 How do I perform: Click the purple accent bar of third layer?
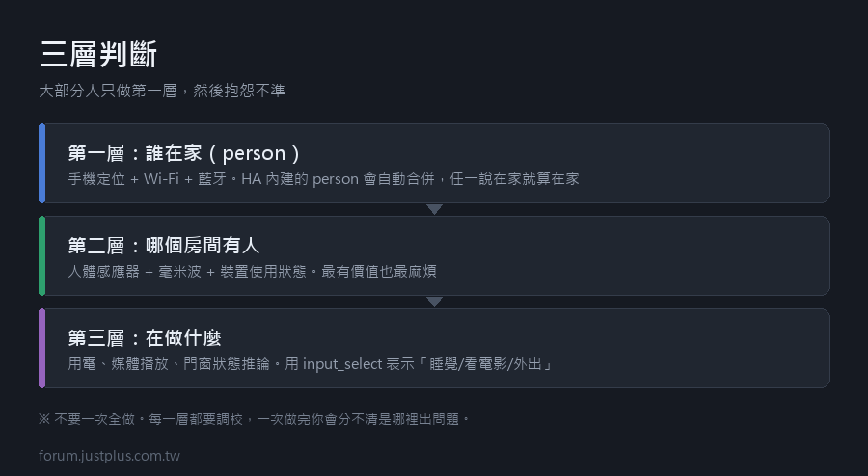[x=41, y=348]
